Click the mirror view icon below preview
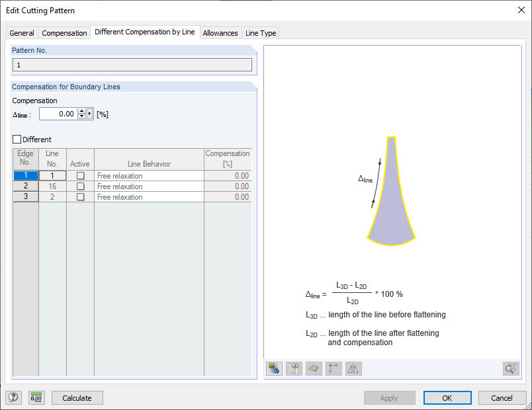532x410 pixels. click(x=353, y=368)
